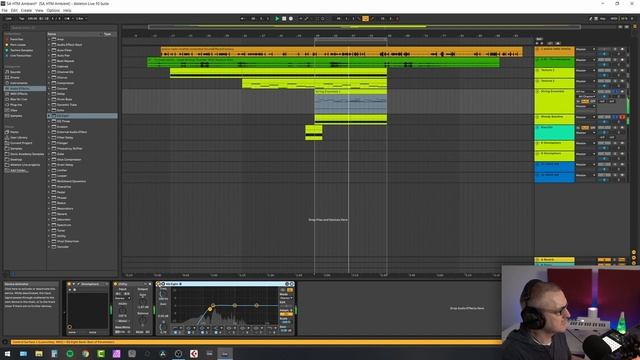
Task: Expand the Reverb folder in browser
Action: (49, 214)
